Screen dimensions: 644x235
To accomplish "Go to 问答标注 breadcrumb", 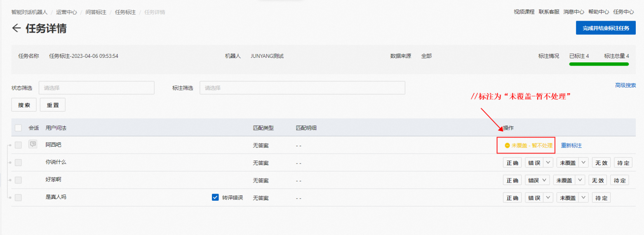I will pyautogui.click(x=96, y=12).
